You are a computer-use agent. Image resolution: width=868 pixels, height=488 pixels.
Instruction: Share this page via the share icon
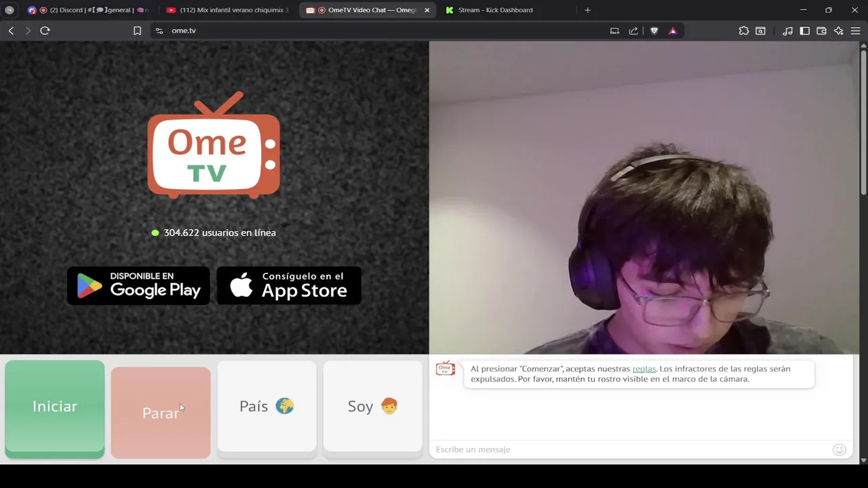(x=633, y=30)
